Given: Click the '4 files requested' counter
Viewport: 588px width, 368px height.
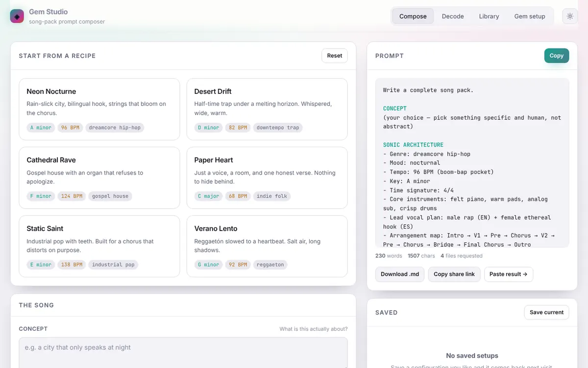Looking at the screenshot, I should coord(462,256).
